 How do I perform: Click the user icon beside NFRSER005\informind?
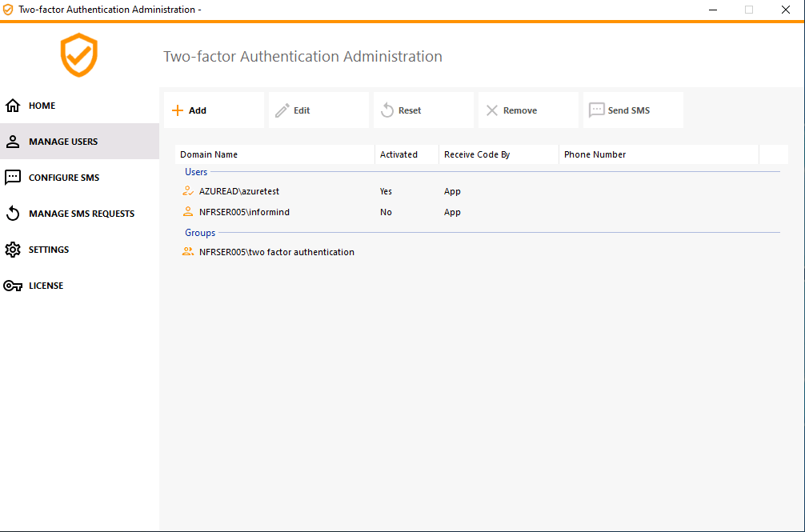(x=188, y=212)
